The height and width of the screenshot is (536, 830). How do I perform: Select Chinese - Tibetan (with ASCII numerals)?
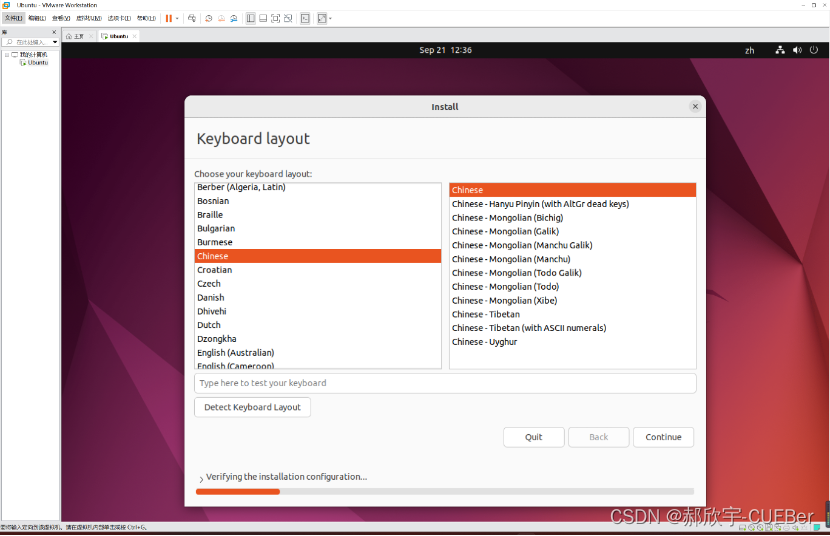(x=572, y=328)
